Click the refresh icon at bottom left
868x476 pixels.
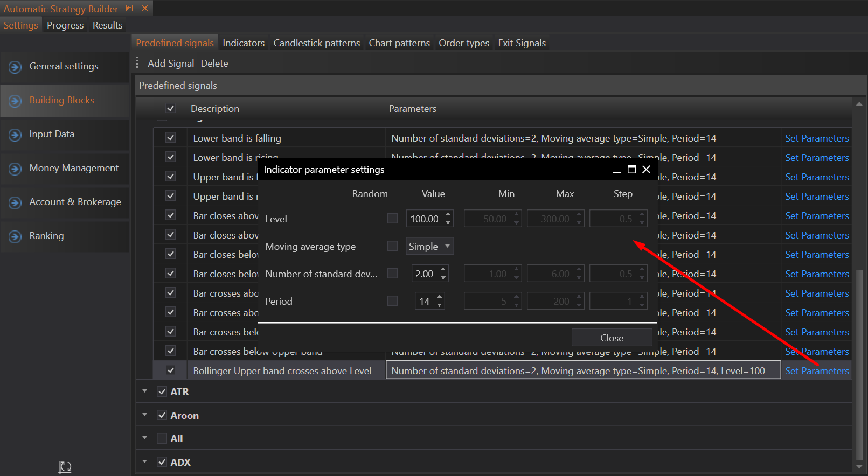pyautogui.click(x=65, y=467)
